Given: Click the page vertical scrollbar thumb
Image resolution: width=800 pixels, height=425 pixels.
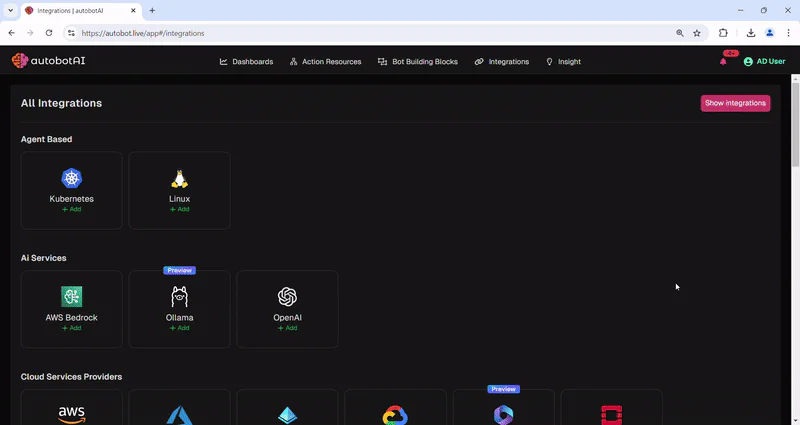Looking at the screenshot, I should 795,125.
